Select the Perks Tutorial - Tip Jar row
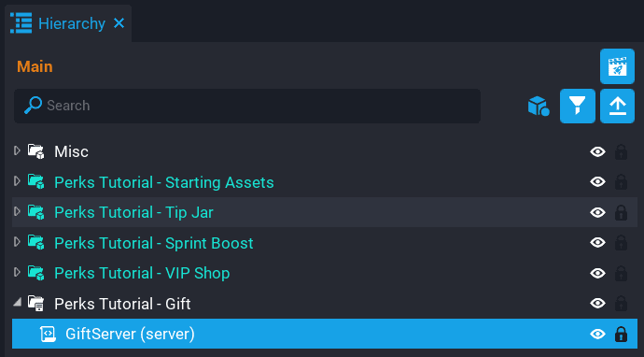The width and height of the screenshot is (644, 357). point(325,212)
